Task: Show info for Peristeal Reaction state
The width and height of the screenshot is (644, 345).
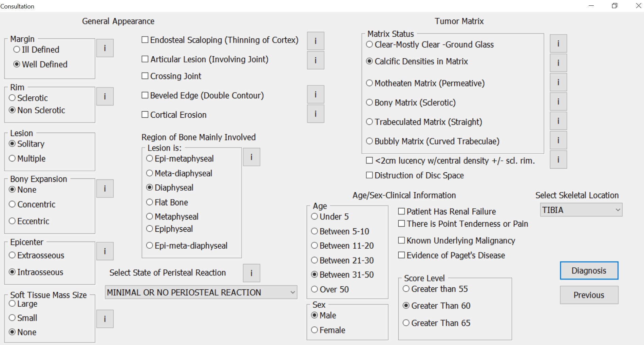Action: pos(251,273)
